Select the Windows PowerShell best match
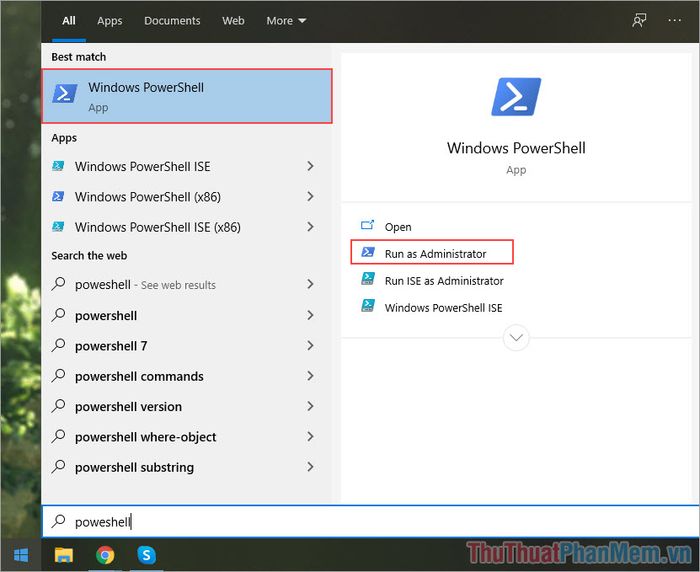 coord(187,96)
